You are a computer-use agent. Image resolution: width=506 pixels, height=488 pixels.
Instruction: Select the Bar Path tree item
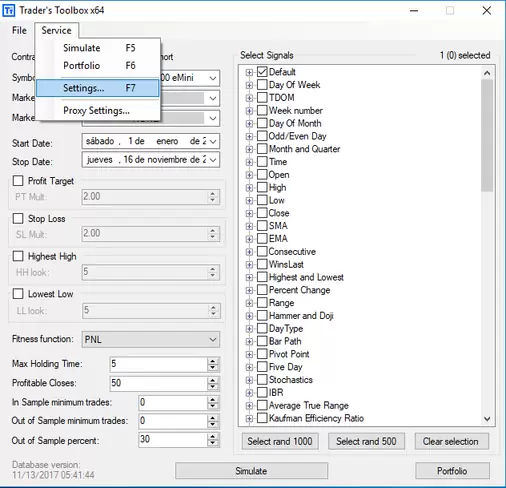coord(285,341)
